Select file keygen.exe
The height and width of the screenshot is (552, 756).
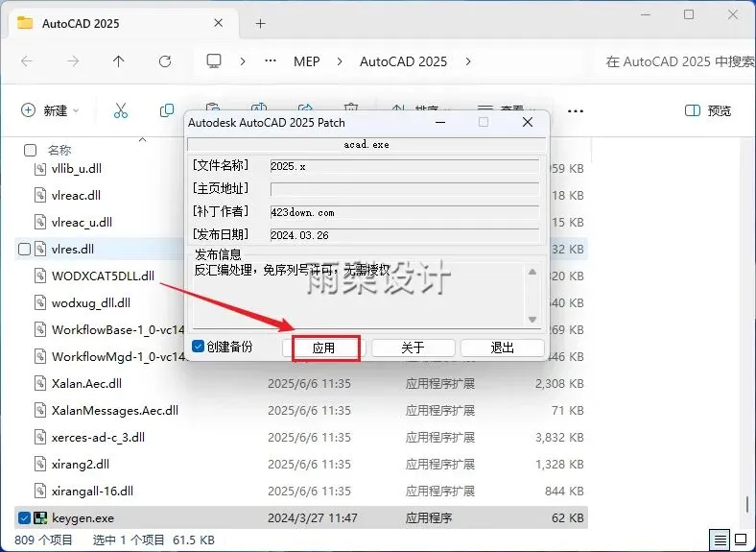point(83,518)
